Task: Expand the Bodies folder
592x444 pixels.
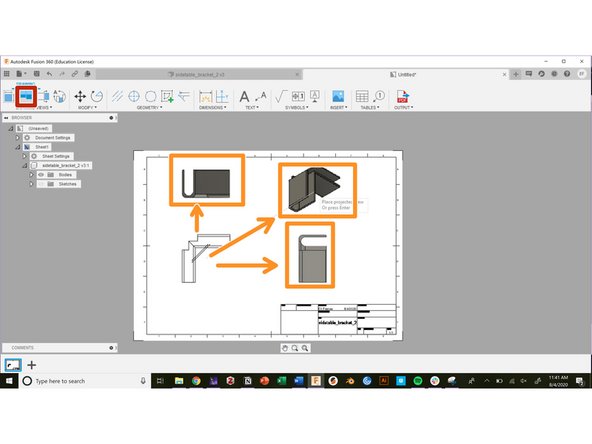Action: (31, 175)
